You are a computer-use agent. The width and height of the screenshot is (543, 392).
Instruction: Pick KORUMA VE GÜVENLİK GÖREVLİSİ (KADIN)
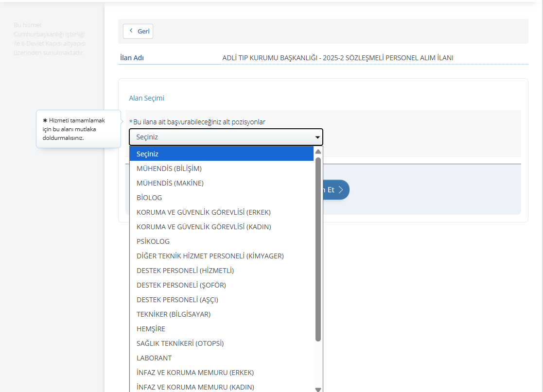221,227
